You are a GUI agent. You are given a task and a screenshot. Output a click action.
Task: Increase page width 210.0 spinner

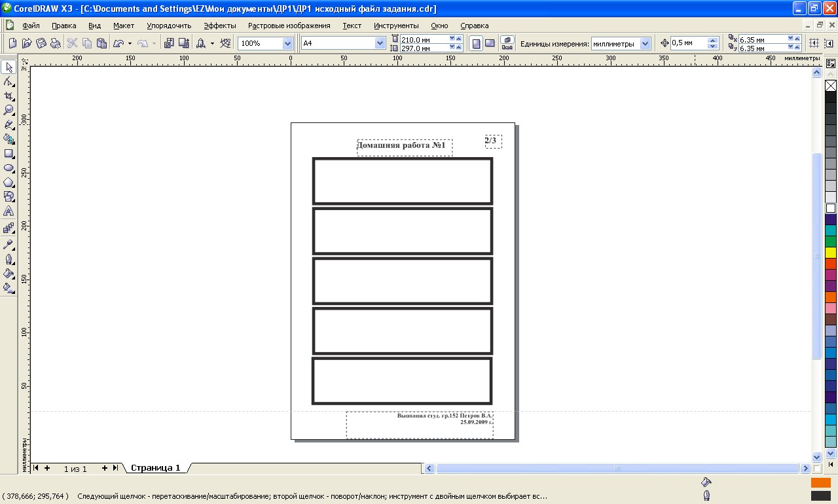pos(458,39)
